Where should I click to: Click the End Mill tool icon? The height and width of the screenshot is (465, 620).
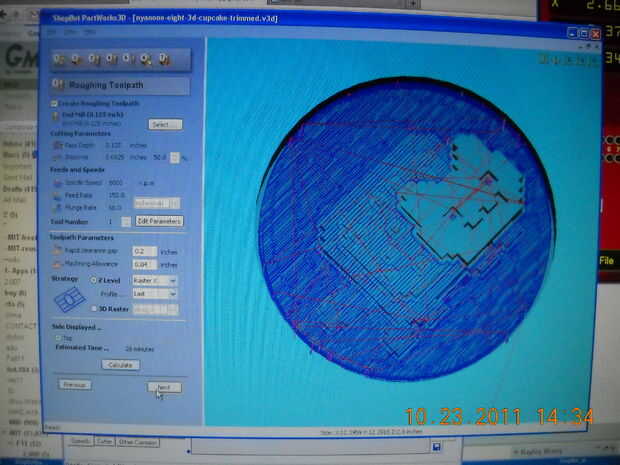[55, 115]
